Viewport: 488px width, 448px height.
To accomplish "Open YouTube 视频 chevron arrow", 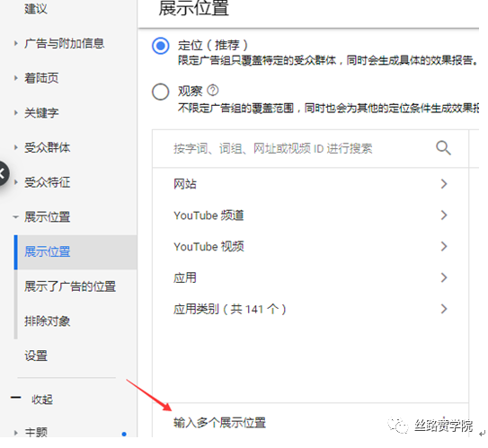I will 444,246.
